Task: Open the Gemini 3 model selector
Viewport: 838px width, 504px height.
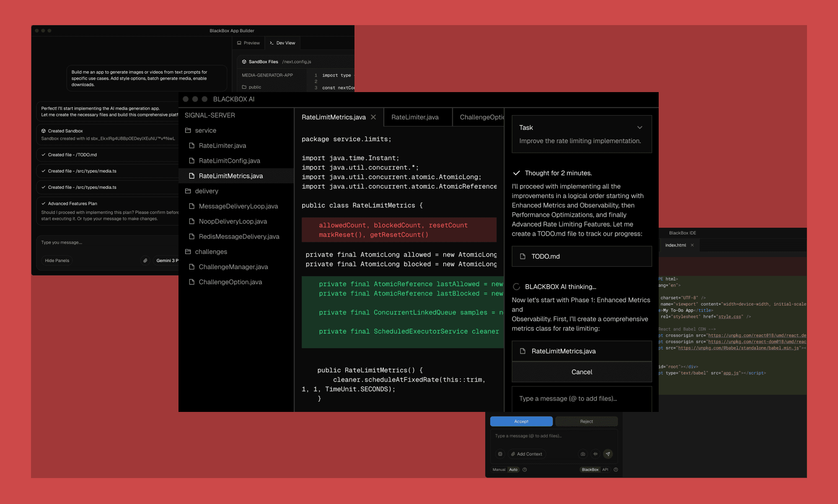Action: coord(167,260)
